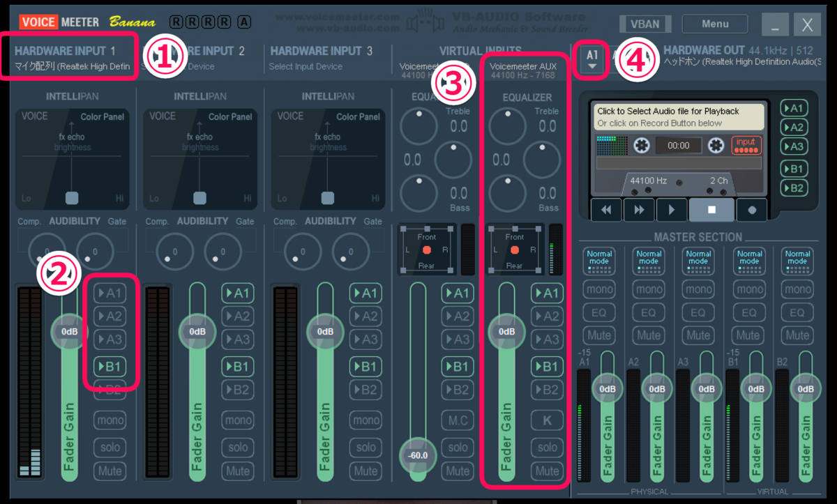Screen dimensions: 837x504
Task: Mute master bus B2
Action: [797, 335]
